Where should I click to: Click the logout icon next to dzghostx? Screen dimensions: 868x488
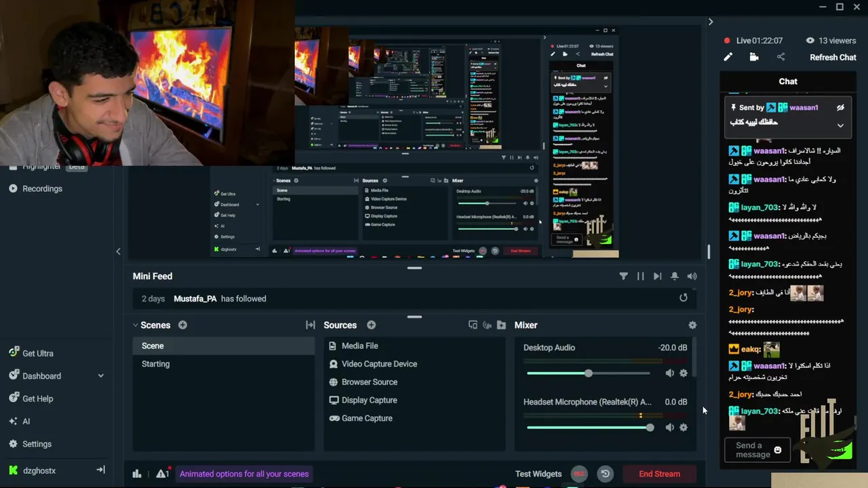pyautogui.click(x=100, y=470)
